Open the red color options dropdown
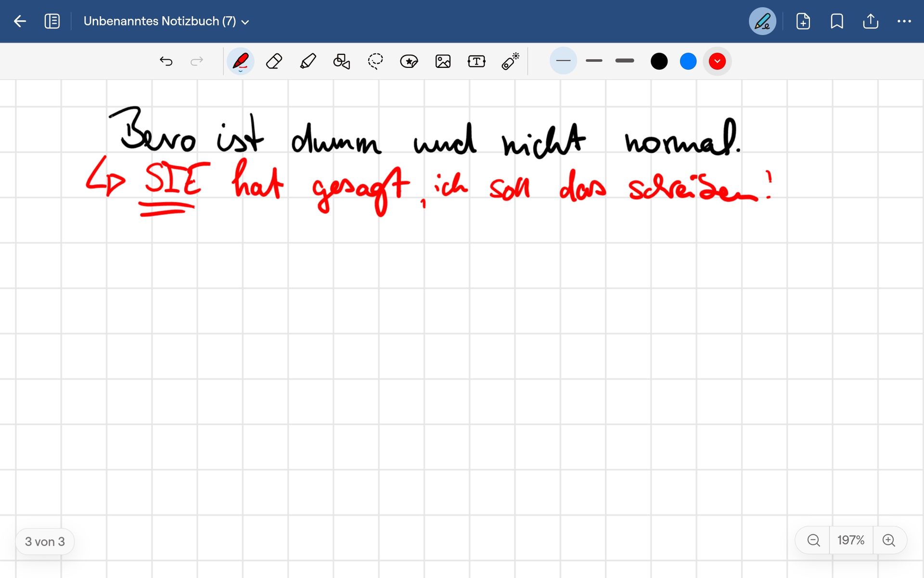 pyautogui.click(x=717, y=61)
